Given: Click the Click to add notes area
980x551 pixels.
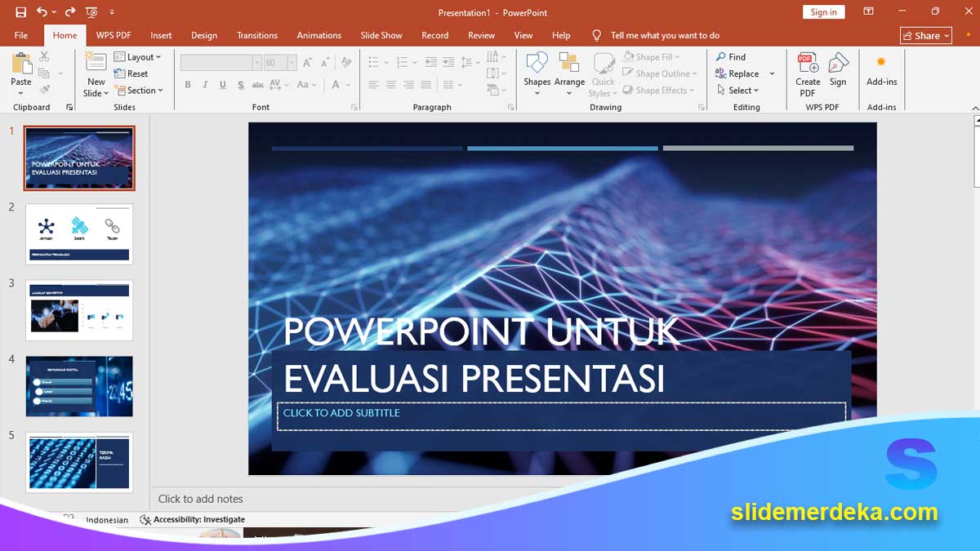Looking at the screenshot, I should 201,499.
